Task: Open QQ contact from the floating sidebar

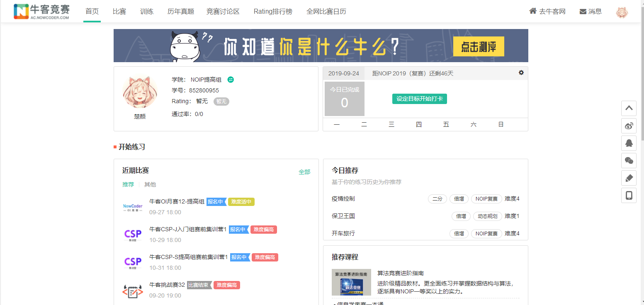Action: 629,143
